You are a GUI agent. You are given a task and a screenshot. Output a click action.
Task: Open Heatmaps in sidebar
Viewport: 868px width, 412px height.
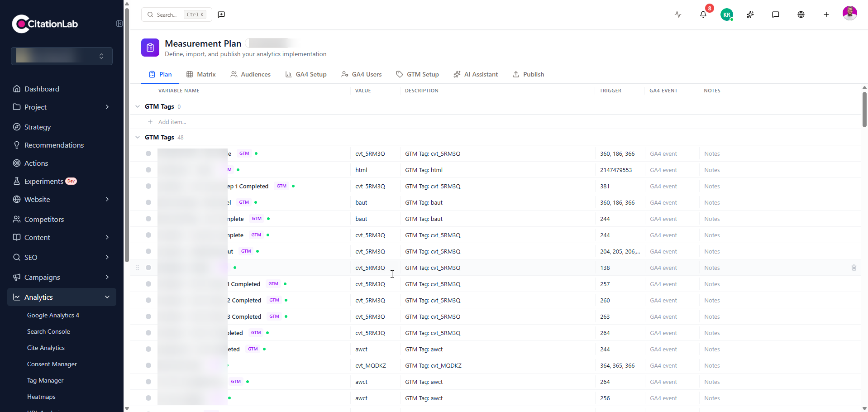point(41,397)
